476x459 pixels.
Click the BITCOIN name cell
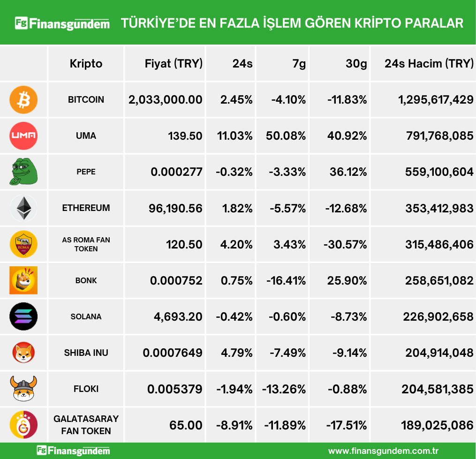click(x=86, y=100)
